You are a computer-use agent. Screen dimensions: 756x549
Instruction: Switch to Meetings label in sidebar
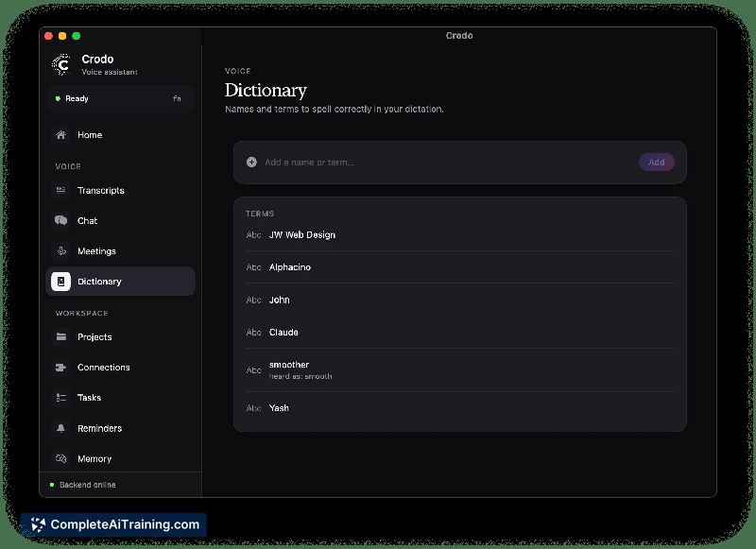click(x=96, y=251)
